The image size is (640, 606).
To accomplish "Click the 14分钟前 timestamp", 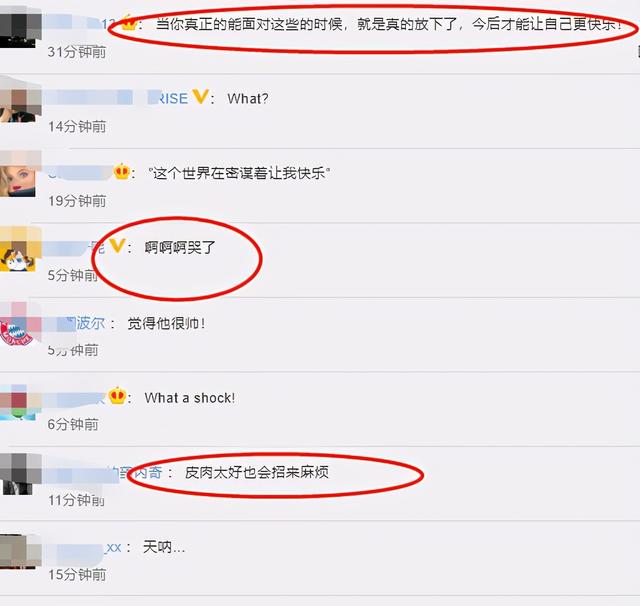I will tap(77, 127).
